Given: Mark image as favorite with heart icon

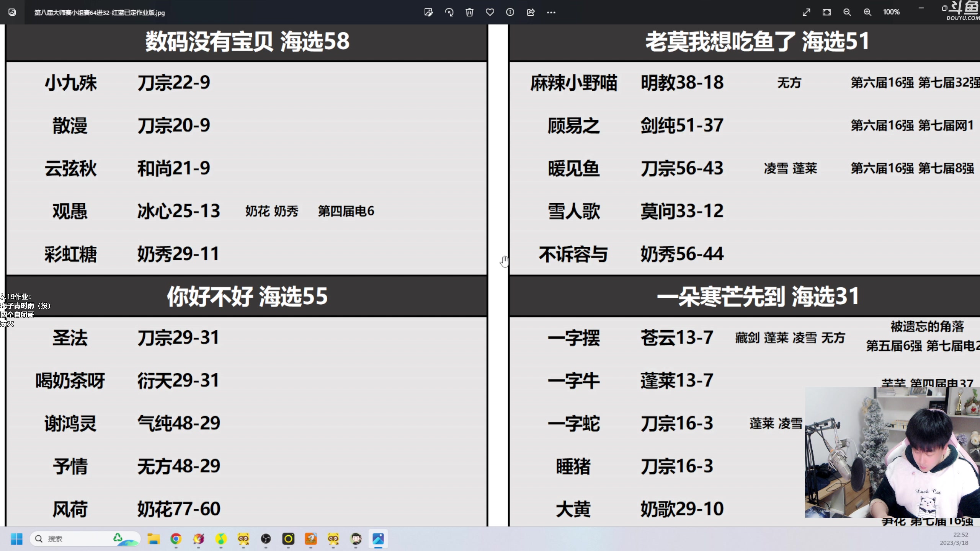Looking at the screenshot, I should pyautogui.click(x=490, y=12).
